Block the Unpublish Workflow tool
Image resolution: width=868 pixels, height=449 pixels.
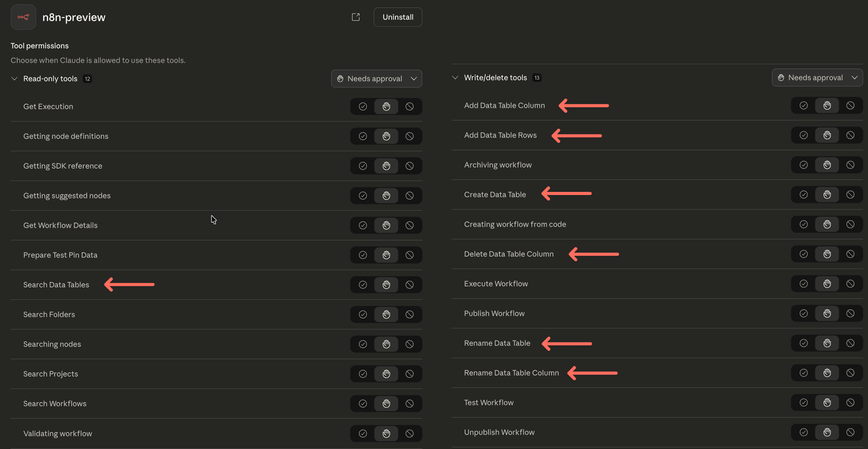tap(850, 432)
